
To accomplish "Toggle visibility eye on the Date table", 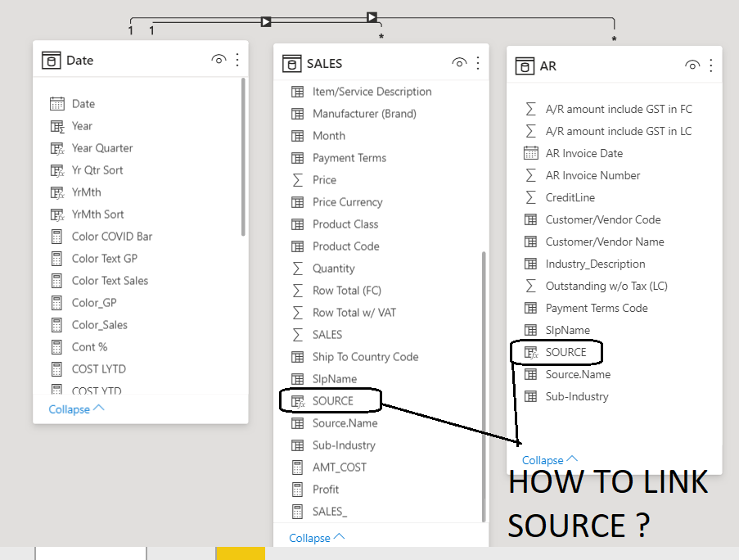I will point(219,60).
